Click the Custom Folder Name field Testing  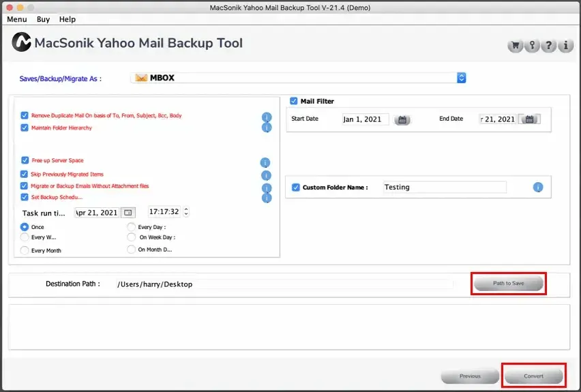click(x=445, y=187)
